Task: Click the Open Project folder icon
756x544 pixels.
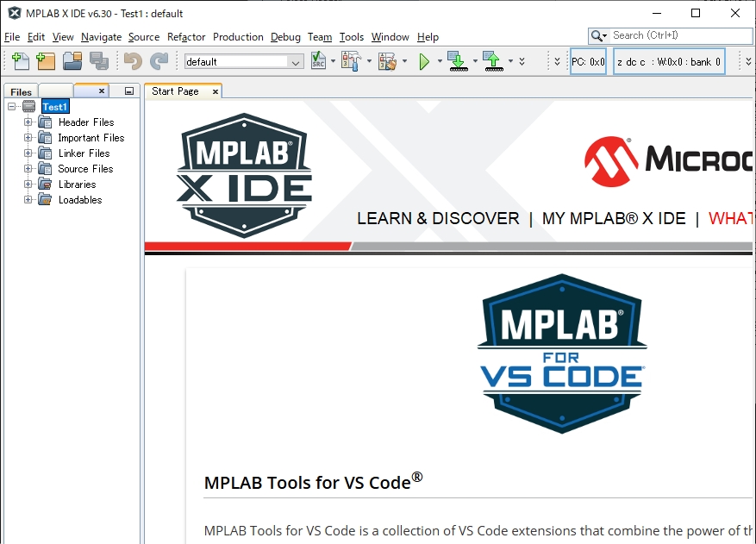Action: [72, 61]
